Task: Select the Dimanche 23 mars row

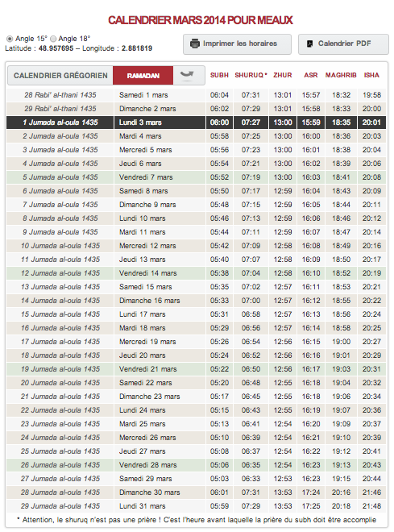Action: (x=196, y=397)
